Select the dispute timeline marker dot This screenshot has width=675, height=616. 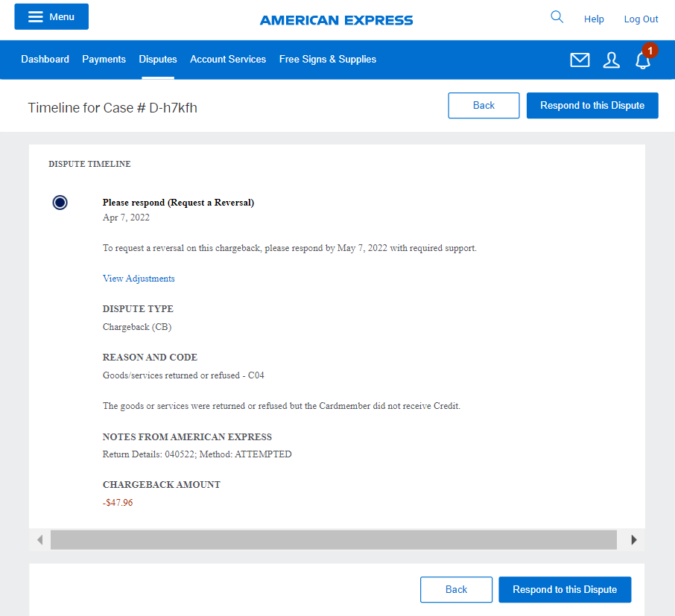pos(60,203)
